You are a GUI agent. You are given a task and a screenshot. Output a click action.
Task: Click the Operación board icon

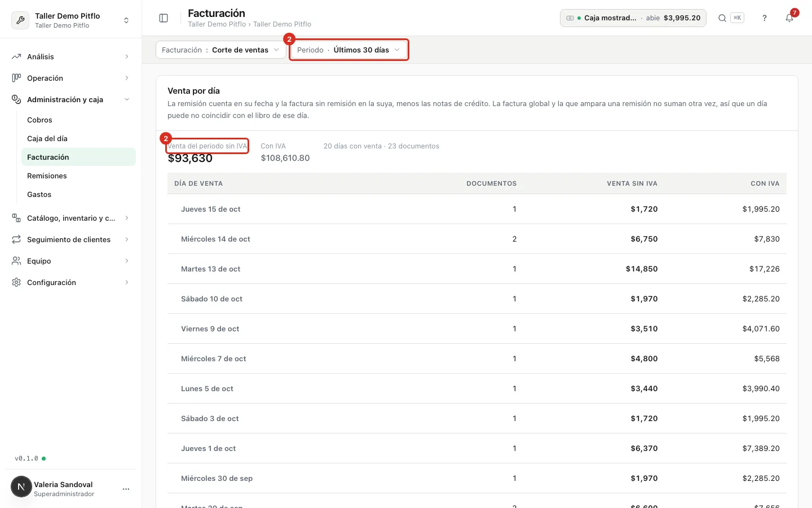[x=16, y=78]
